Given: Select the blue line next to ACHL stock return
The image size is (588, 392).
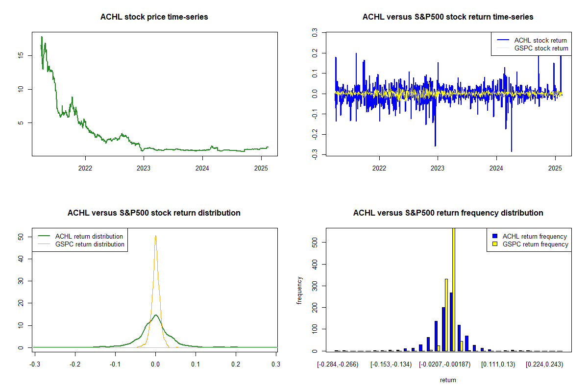Looking at the screenshot, I should pyautogui.click(x=502, y=40).
